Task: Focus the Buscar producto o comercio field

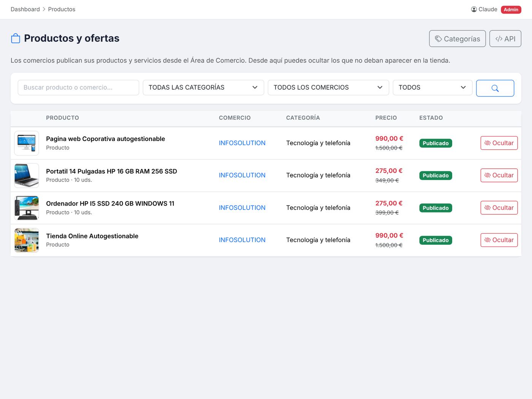Action: [x=78, y=87]
